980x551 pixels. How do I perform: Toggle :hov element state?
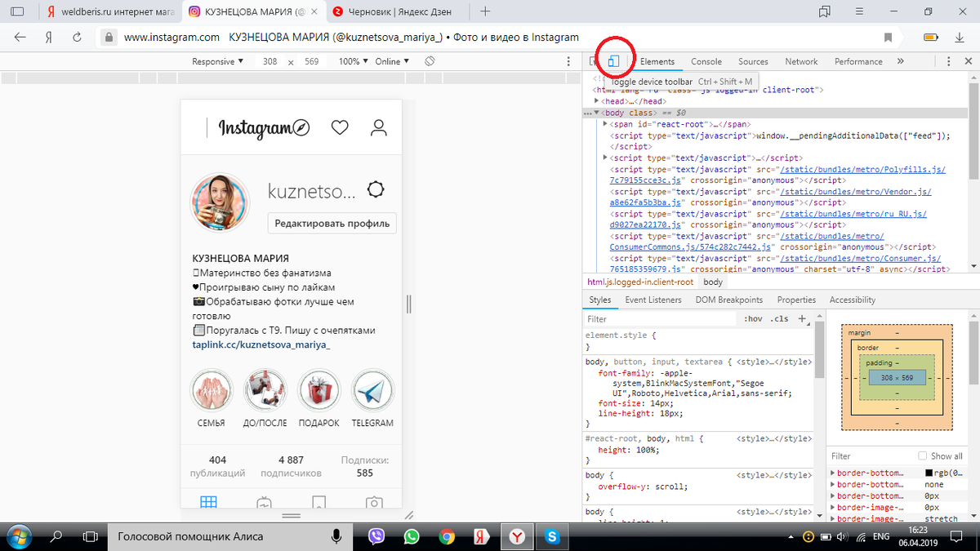pyautogui.click(x=753, y=319)
